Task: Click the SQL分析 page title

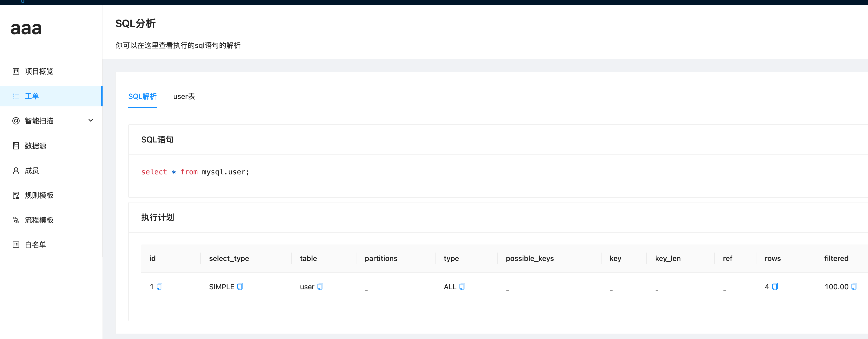Action: coord(136,23)
